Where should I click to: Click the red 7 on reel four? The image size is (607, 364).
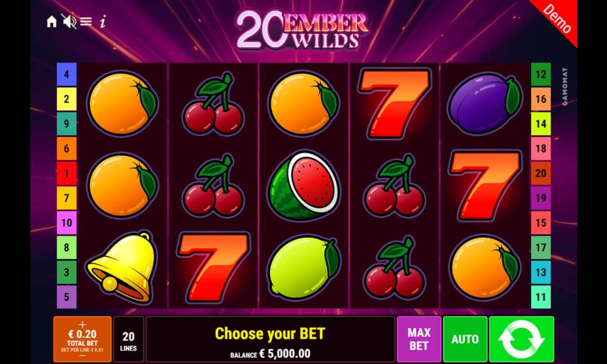(x=395, y=103)
